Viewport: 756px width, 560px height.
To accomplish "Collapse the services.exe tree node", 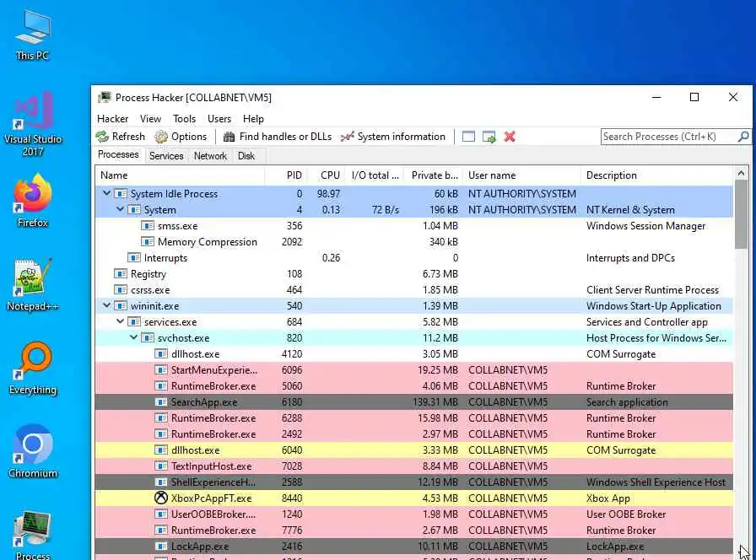I will [x=121, y=321].
